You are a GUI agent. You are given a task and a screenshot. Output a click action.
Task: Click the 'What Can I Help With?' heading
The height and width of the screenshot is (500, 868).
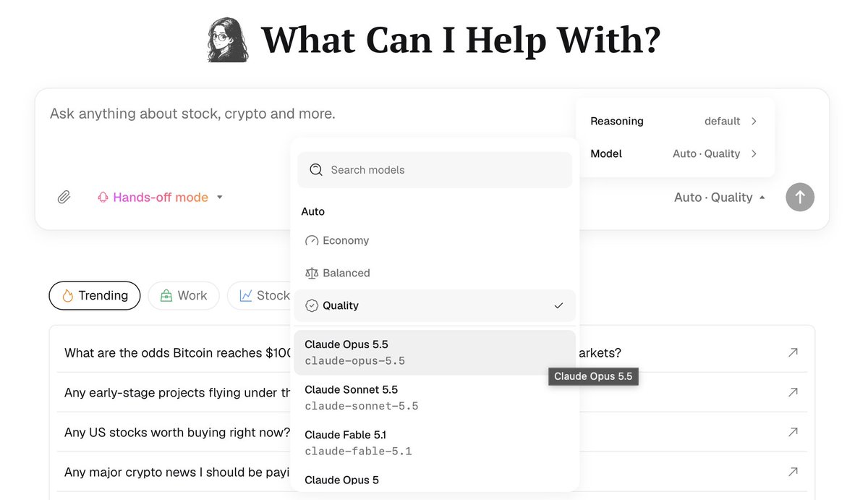pyautogui.click(x=461, y=41)
